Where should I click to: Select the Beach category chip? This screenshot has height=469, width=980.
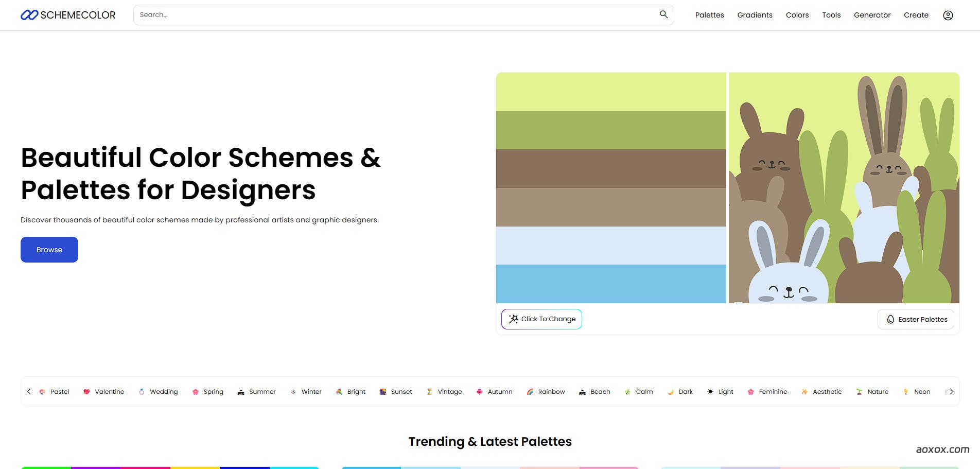[x=594, y=392]
